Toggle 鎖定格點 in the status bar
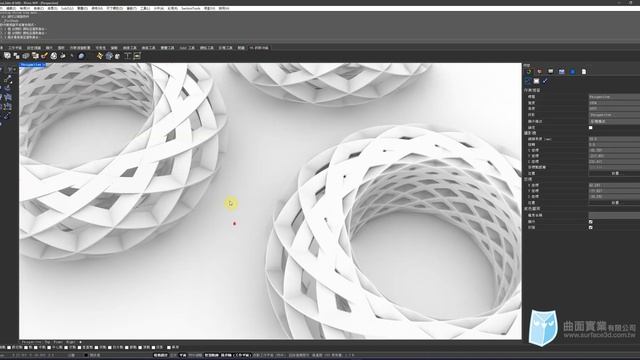This screenshot has height=360, width=640. pyautogui.click(x=160, y=355)
